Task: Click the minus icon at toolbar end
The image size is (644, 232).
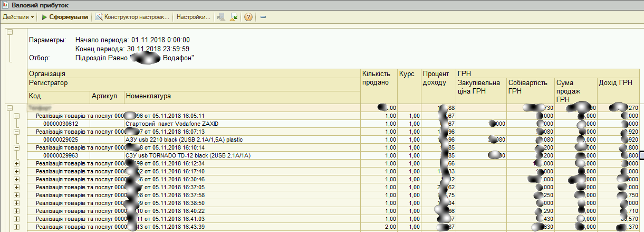Action: (263, 17)
